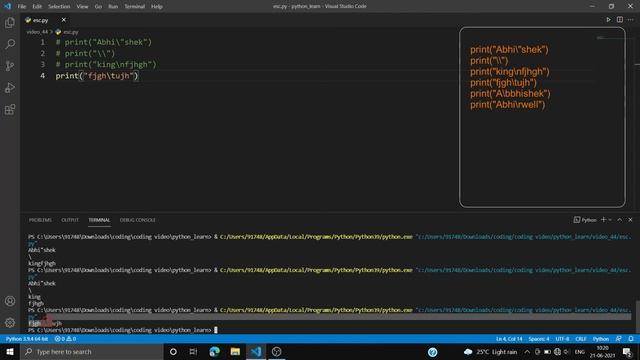640x360 pixels.
Task: Open File Explorer from taskbar
Action: click(235, 352)
